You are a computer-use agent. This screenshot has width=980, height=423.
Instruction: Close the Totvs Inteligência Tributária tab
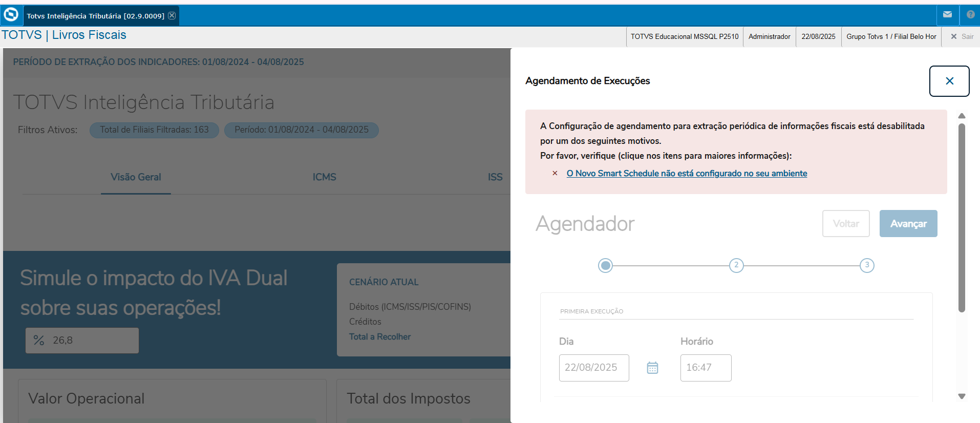pyautogui.click(x=172, y=15)
